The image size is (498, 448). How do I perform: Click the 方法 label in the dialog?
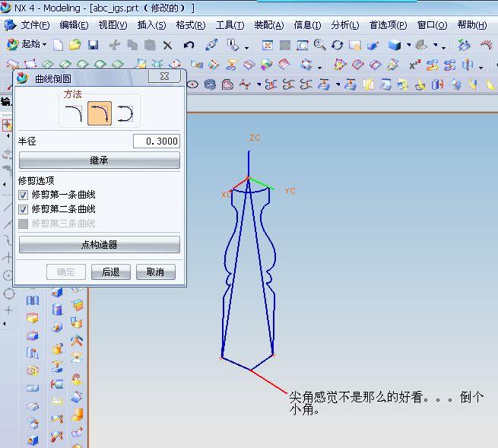72,94
